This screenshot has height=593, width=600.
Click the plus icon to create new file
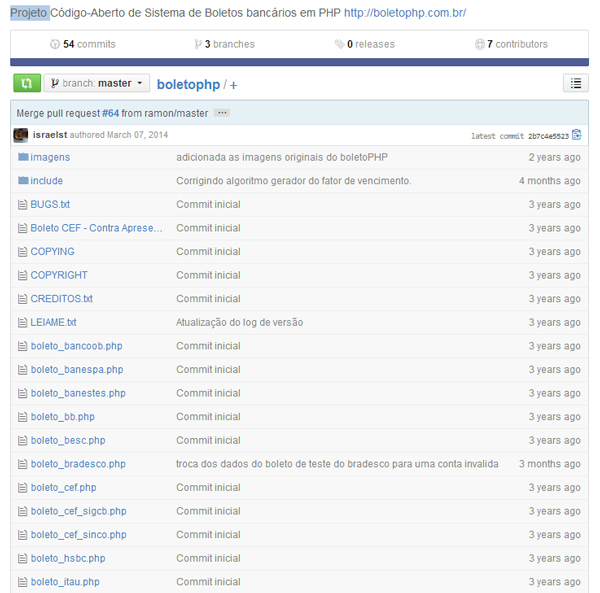click(x=233, y=85)
